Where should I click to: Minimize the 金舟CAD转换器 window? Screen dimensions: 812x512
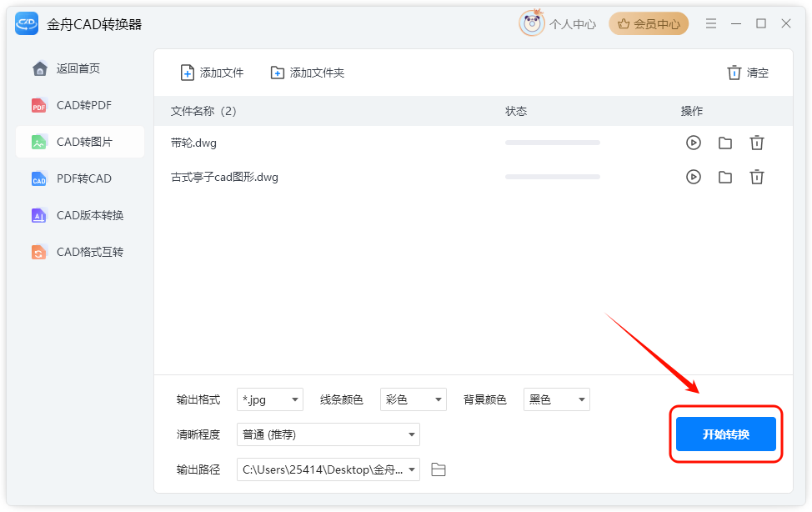736,24
